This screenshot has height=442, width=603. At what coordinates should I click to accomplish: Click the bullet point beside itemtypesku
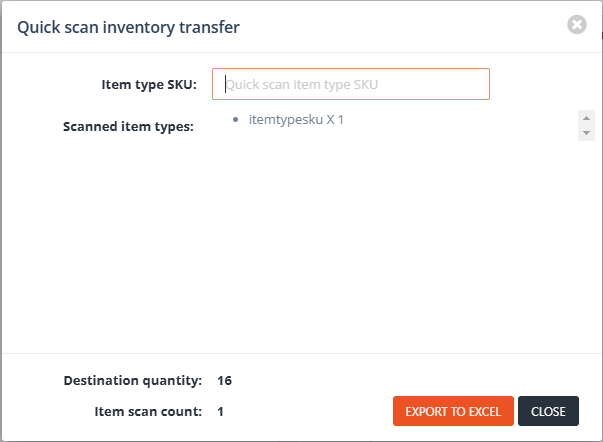(x=234, y=120)
